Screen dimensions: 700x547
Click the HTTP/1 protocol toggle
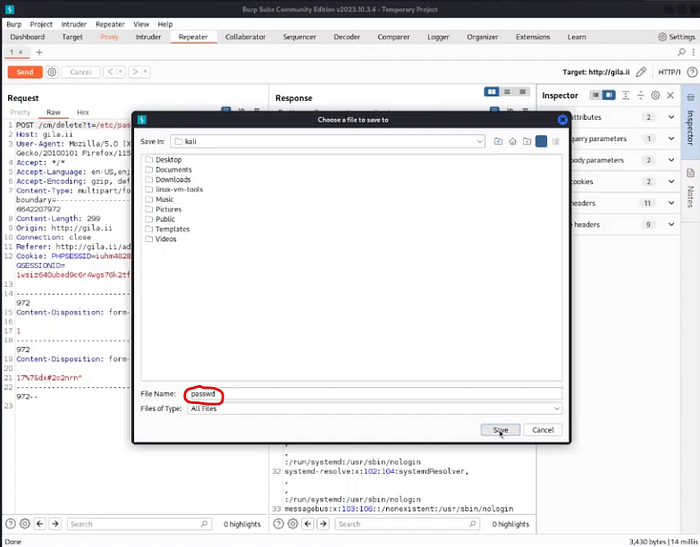[x=669, y=72]
